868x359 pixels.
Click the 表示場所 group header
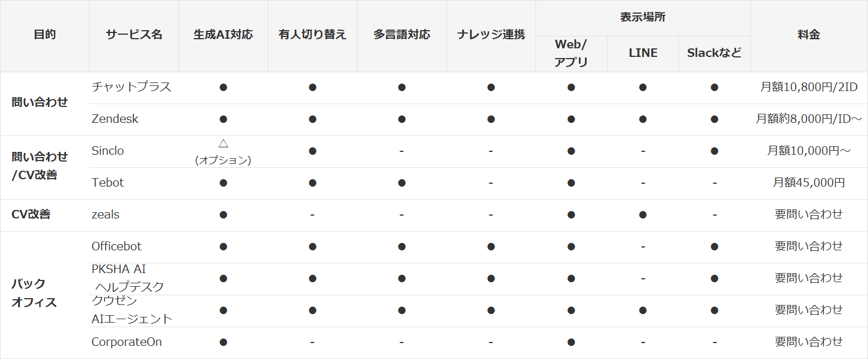[x=643, y=18]
